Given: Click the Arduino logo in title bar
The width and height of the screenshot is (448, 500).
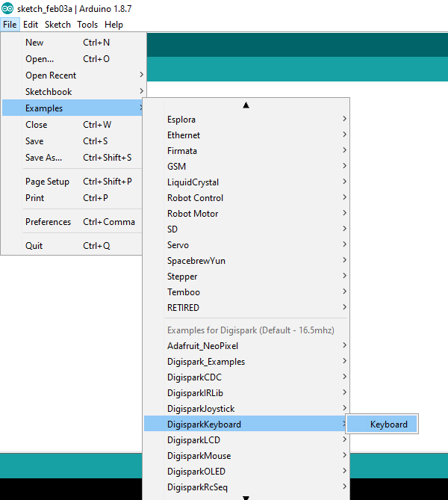Looking at the screenshot, I should [7, 8].
